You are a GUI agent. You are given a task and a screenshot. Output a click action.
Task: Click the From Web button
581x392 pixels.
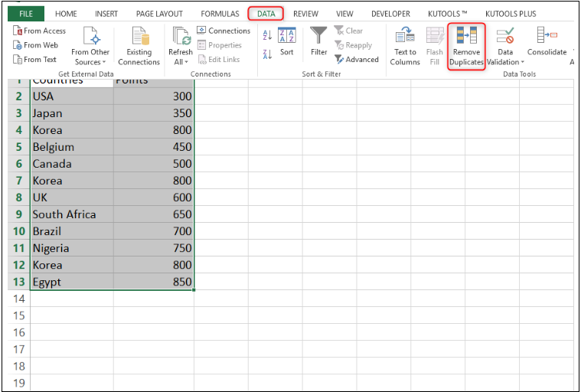tap(35, 45)
